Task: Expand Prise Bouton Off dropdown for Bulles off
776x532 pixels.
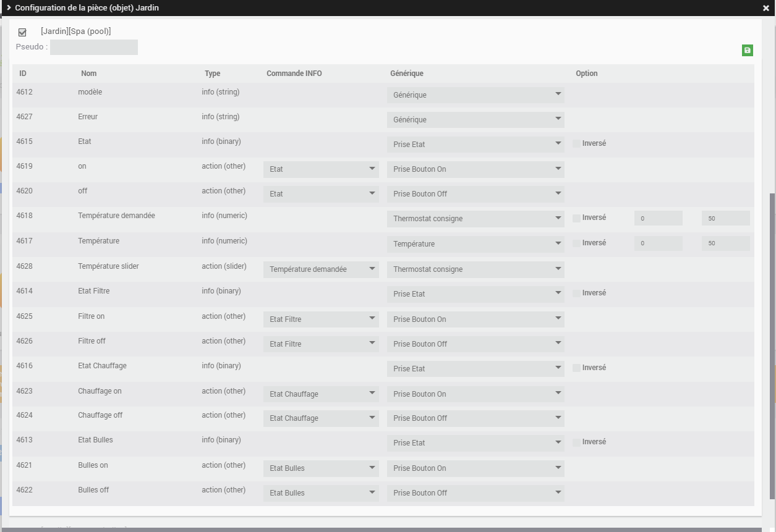Action: 475,493
